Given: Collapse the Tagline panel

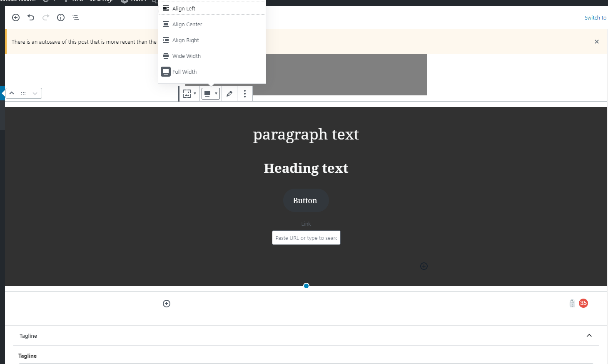Looking at the screenshot, I should click(589, 336).
